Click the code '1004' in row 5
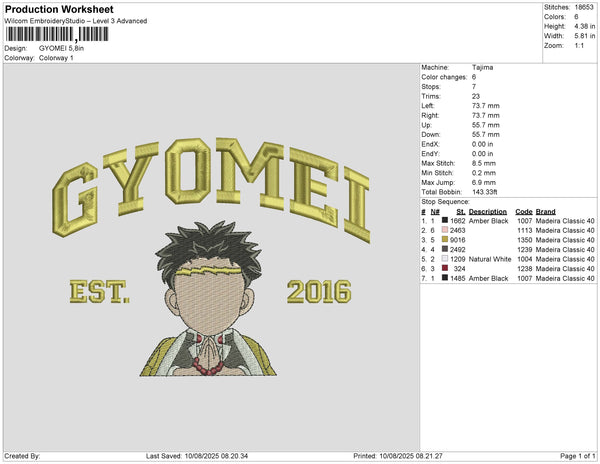Screen dimensions: 600x464 tap(525, 259)
